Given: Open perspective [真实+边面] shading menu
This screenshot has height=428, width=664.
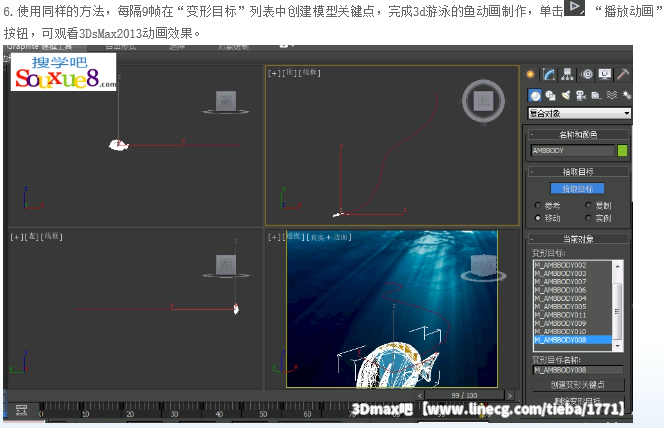Looking at the screenshot, I should click(x=329, y=237).
